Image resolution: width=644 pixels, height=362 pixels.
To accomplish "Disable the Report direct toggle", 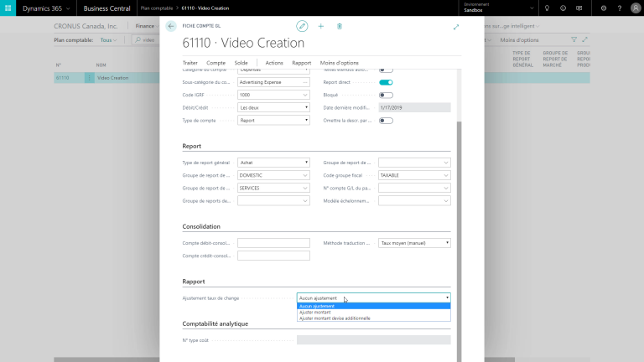I will click(386, 82).
